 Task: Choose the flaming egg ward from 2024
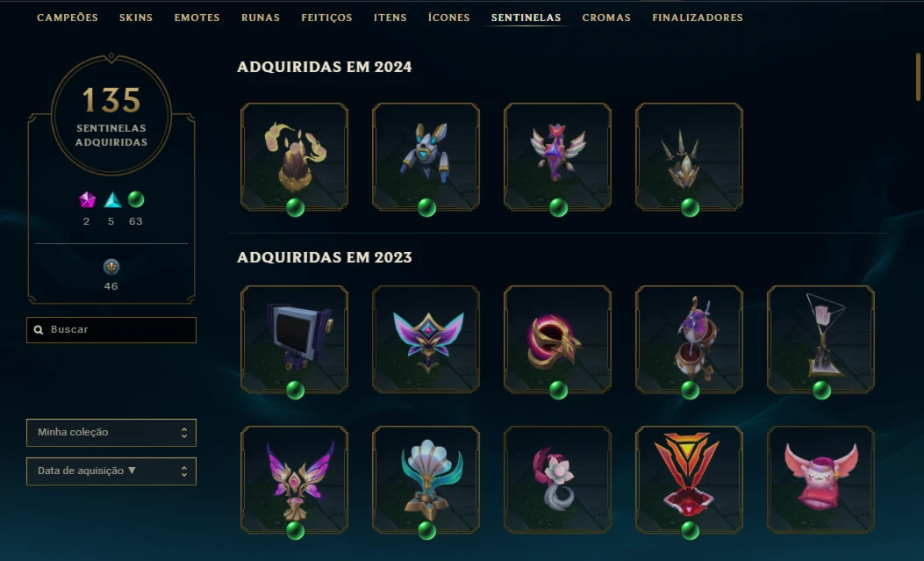point(295,157)
